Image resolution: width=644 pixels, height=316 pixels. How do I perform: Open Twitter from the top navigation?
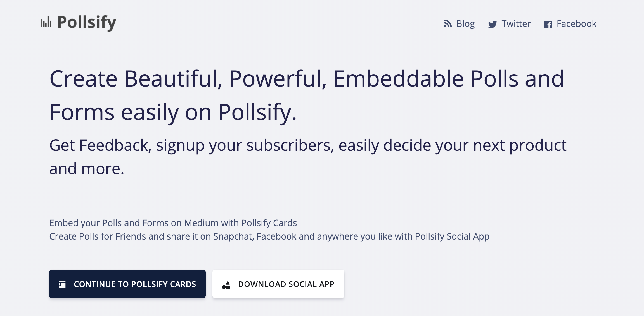click(x=516, y=24)
